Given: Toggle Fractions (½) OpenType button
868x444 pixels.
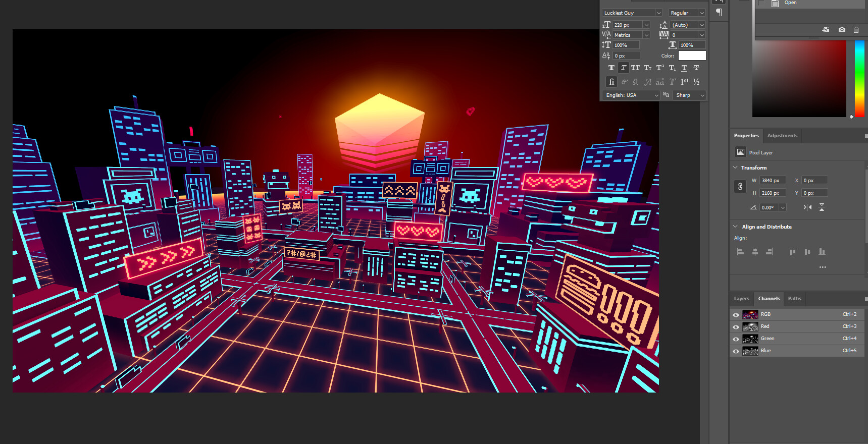Looking at the screenshot, I should (696, 82).
